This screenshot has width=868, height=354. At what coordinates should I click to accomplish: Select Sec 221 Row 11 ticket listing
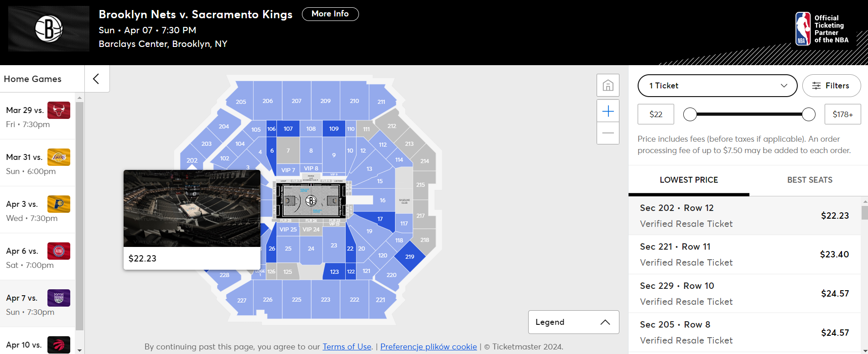click(744, 254)
